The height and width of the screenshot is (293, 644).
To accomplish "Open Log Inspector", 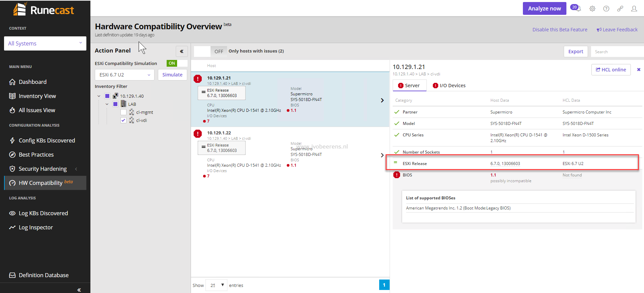I will coord(36,227).
